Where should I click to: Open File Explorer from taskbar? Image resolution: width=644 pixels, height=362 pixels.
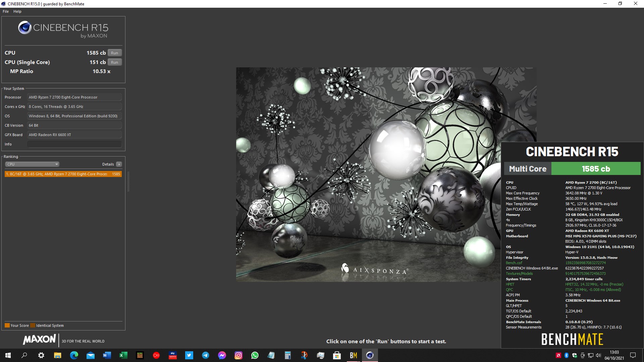click(57, 355)
